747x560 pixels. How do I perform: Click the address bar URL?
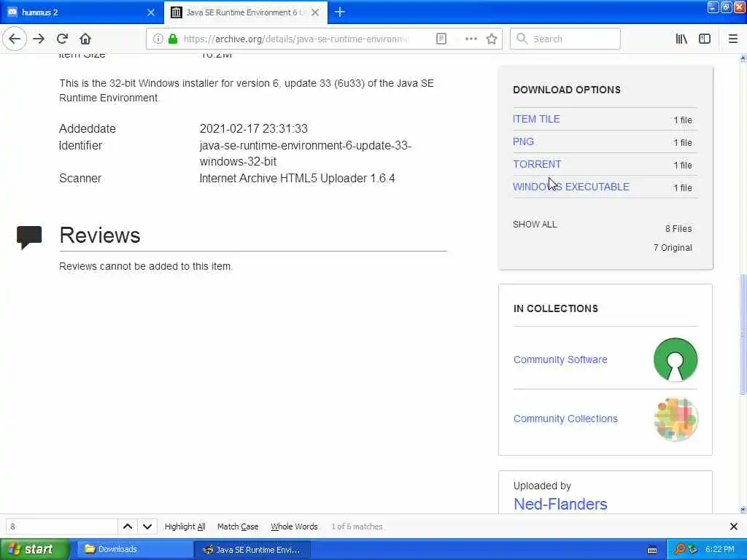(295, 39)
